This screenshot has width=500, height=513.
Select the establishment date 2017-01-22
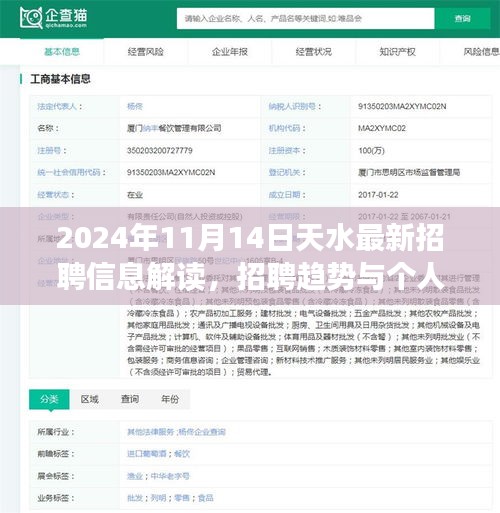[x=378, y=195]
